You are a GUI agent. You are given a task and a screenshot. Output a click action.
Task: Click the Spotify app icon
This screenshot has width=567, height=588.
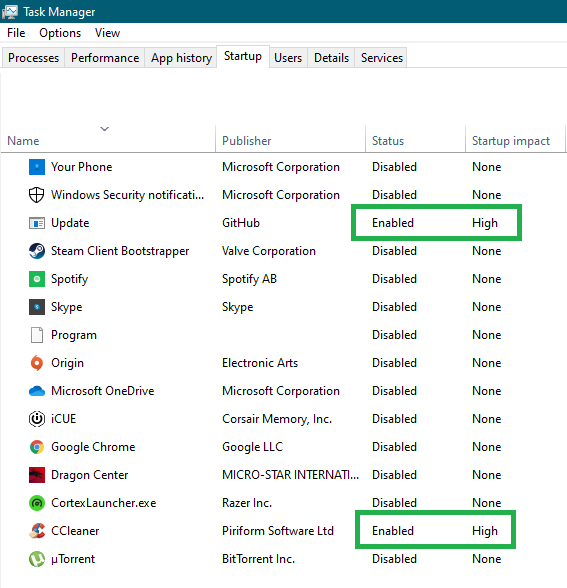37,279
